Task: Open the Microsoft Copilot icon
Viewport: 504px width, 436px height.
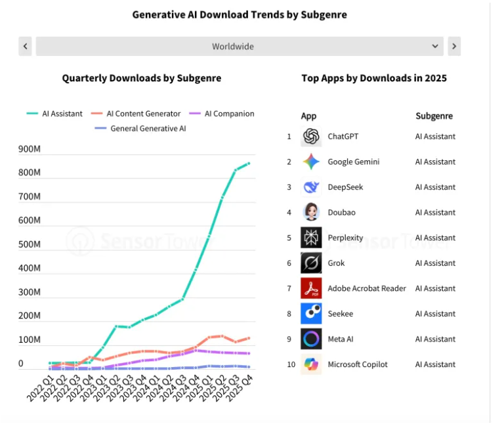Action: point(311,364)
